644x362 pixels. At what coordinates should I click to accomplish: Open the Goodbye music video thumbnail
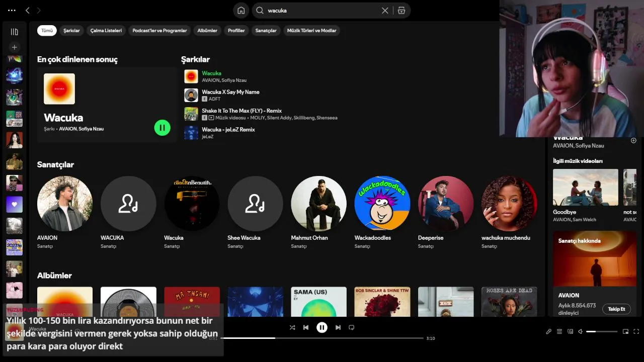pyautogui.click(x=586, y=187)
